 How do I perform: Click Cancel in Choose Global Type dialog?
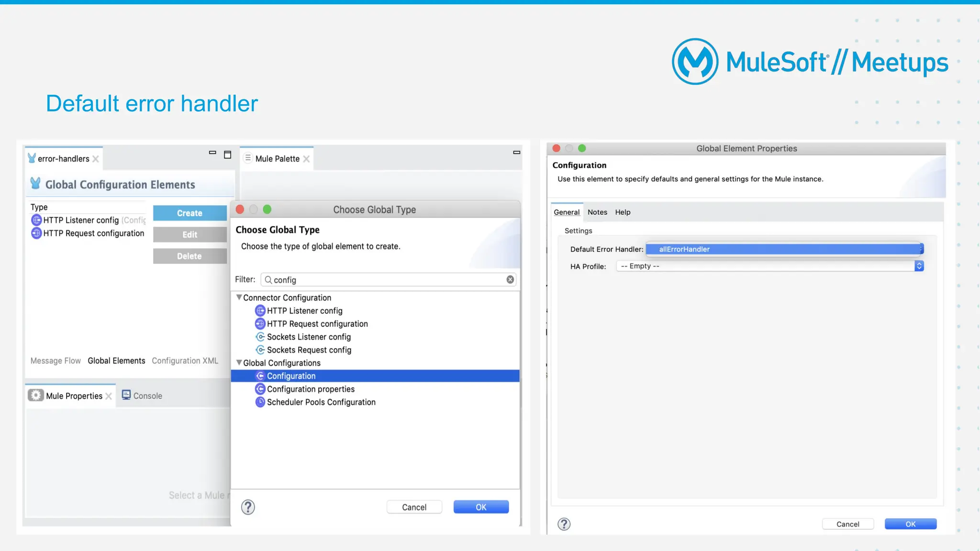point(414,507)
